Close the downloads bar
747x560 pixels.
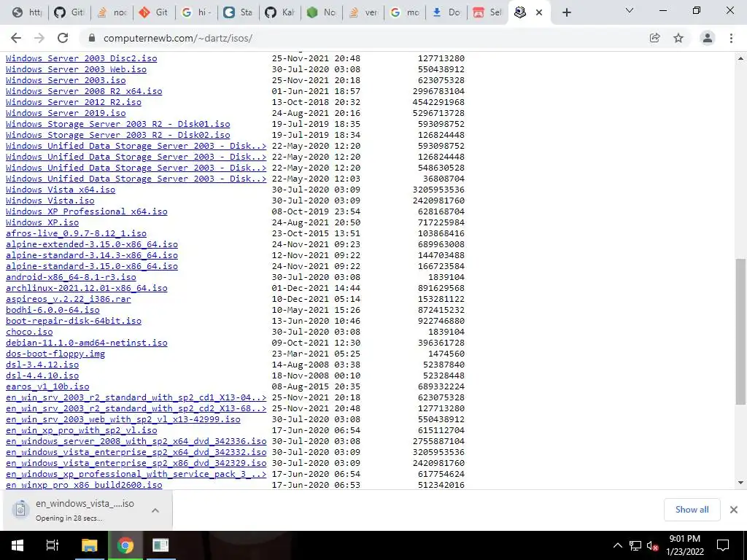[734, 510]
